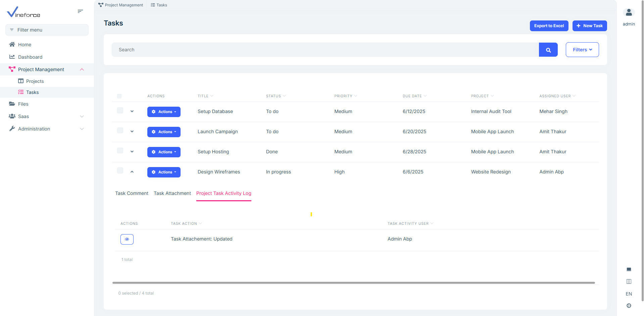Click the settings gear icon in right bar

(629, 306)
